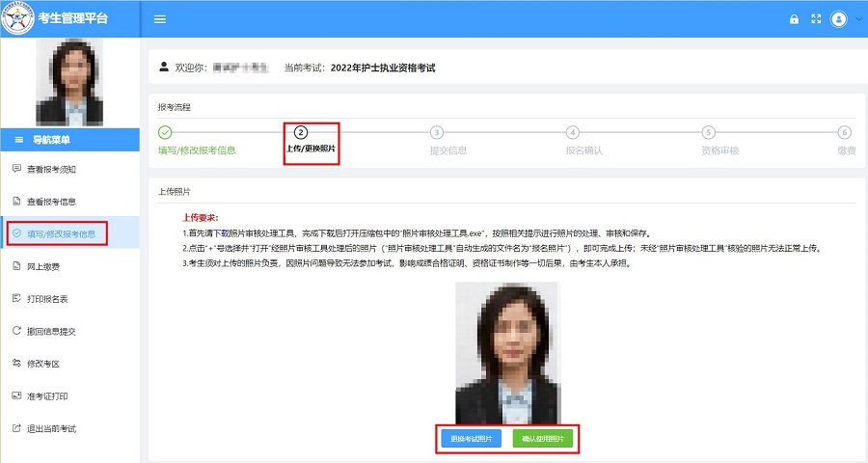Viewport: 868px width, 463px height.
Task: Click the 退出当前考试 exit icon
Action: 16,427
